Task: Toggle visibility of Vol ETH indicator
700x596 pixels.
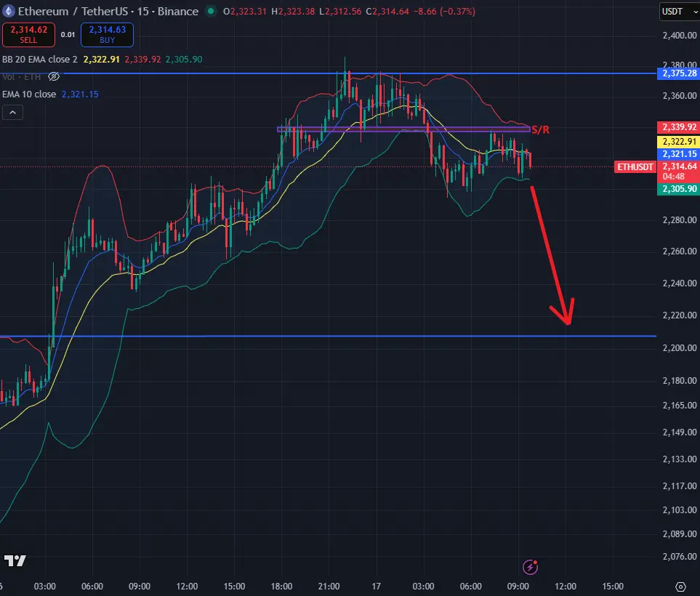Action: pos(53,76)
